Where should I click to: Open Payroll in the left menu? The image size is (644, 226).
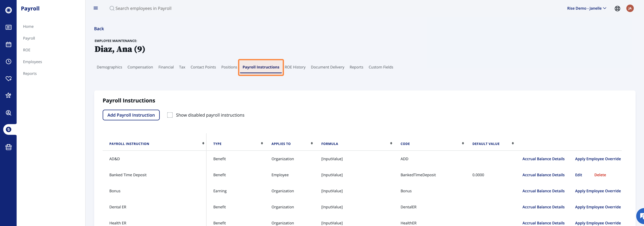(29, 38)
